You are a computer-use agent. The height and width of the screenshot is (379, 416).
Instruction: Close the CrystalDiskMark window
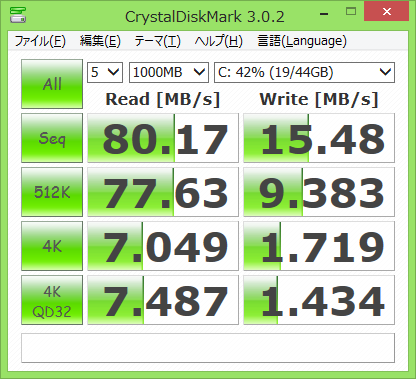click(x=387, y=12)
